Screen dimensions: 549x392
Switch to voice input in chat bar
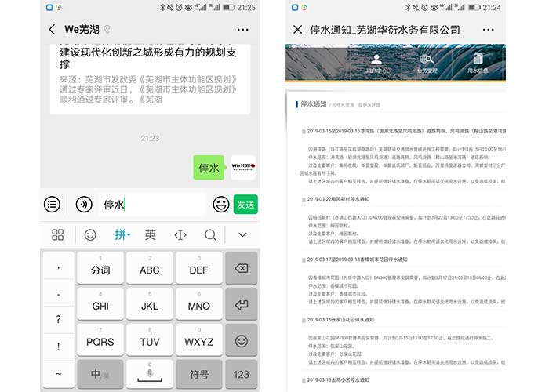[84, 205]
